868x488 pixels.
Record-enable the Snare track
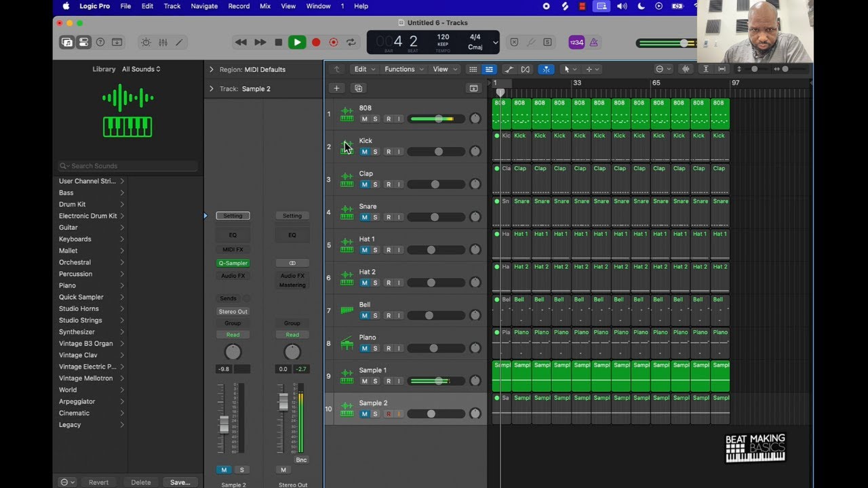(389, 217)
